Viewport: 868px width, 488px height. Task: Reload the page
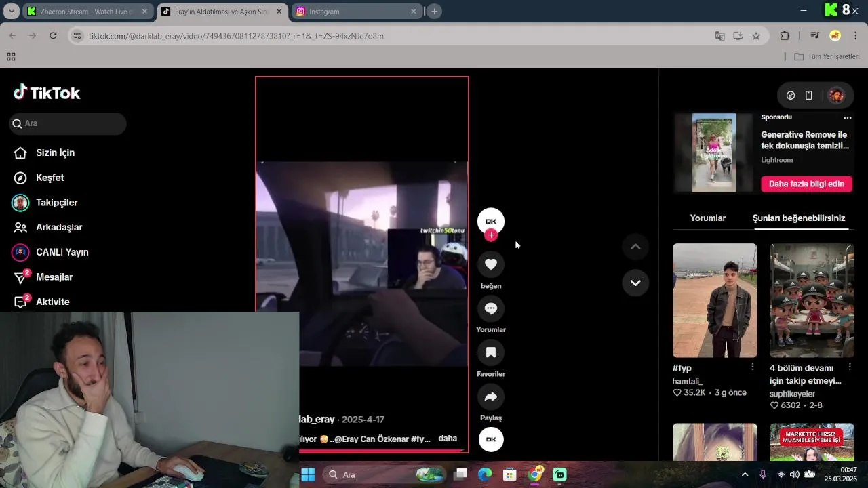point(53,35)
